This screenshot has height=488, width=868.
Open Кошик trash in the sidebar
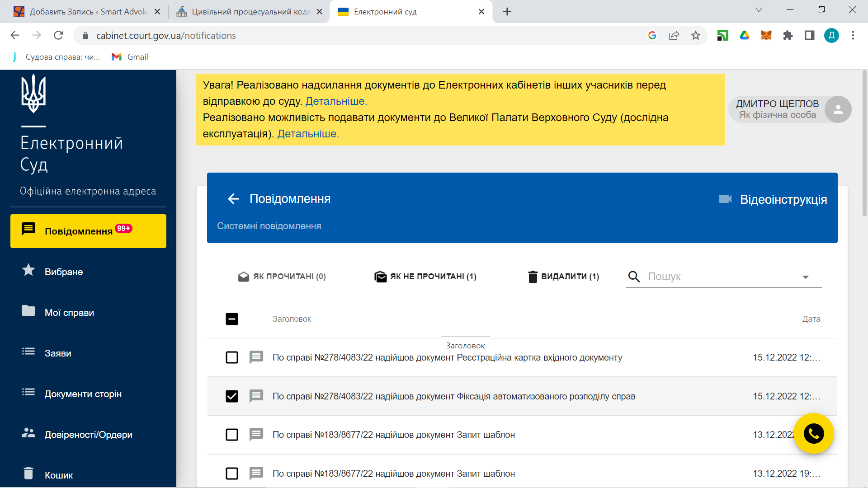[58, 475]
